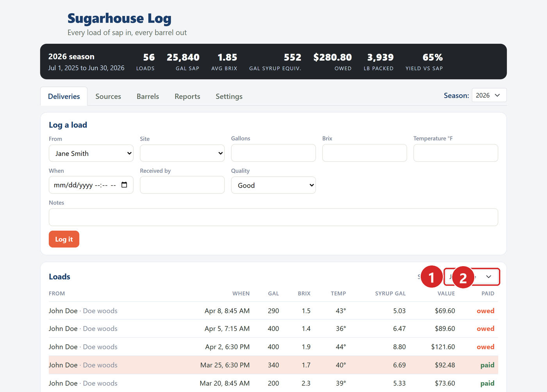Open the Loads filter dropdown chevron
Viewport: 547px width, 392px height.
(488, 277)
